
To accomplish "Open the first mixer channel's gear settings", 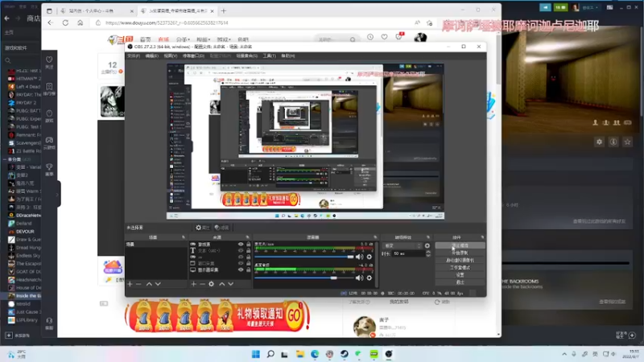I will [x=369, y=257].
